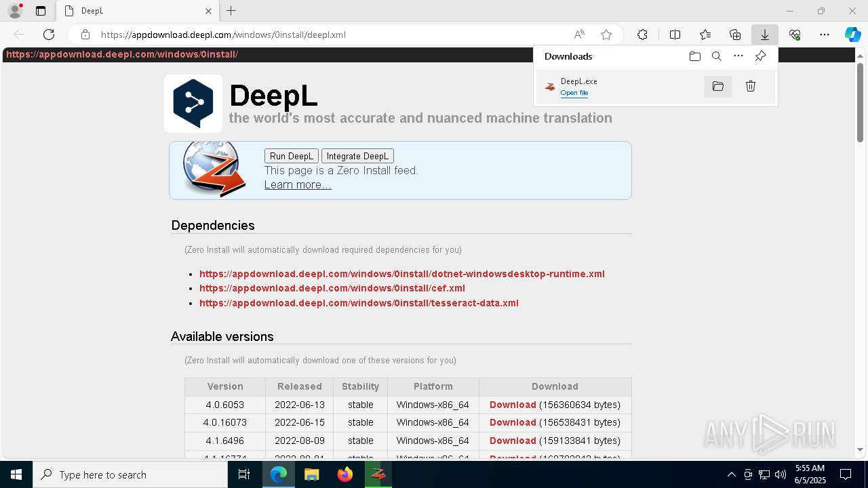Open Favorites list icon
The image size is (868, 488).
(x=705, y=35)
